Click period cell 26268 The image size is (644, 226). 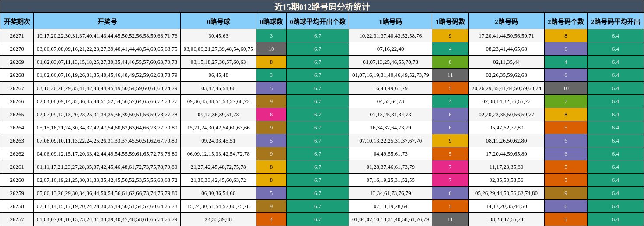[x=17, y=75]
